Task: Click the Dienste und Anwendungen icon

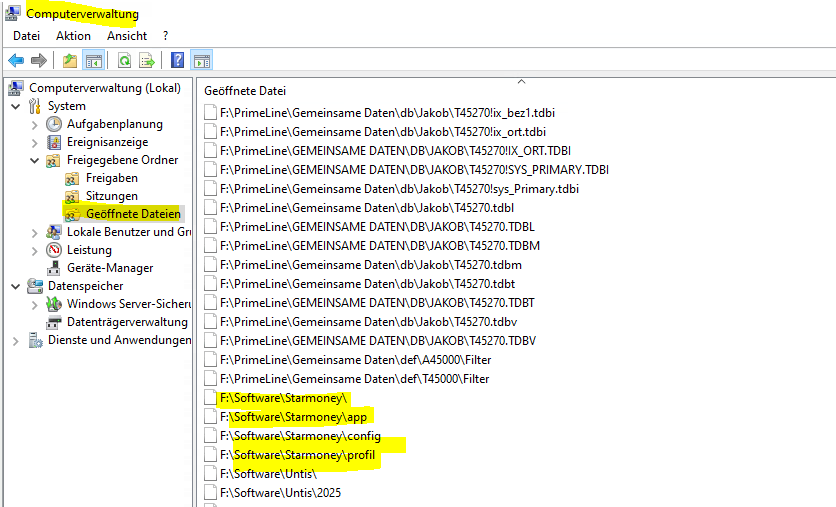Action: coord(35,340)
